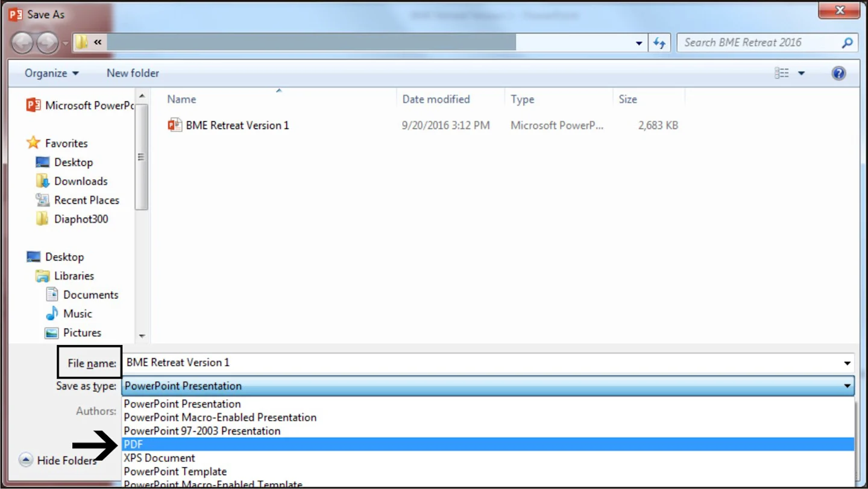Open the Music library
This screenshot has height=489, width=868.
(x=69, y=314)
